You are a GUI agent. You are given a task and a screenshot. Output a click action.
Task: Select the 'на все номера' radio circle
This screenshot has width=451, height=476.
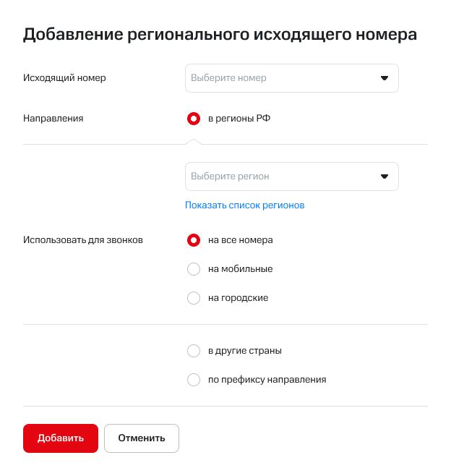coord(193,240)
